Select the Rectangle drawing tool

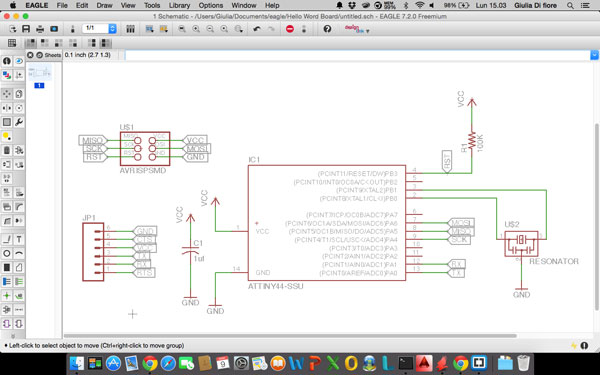pos(7,267)
